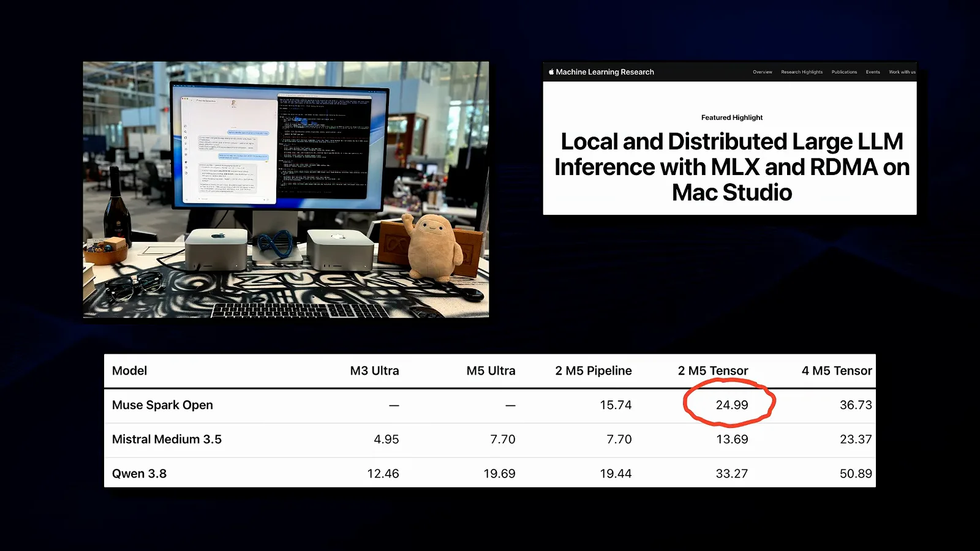Open the Publications nav item
This screenshot has width=980, height=551.
coord(844,72)
